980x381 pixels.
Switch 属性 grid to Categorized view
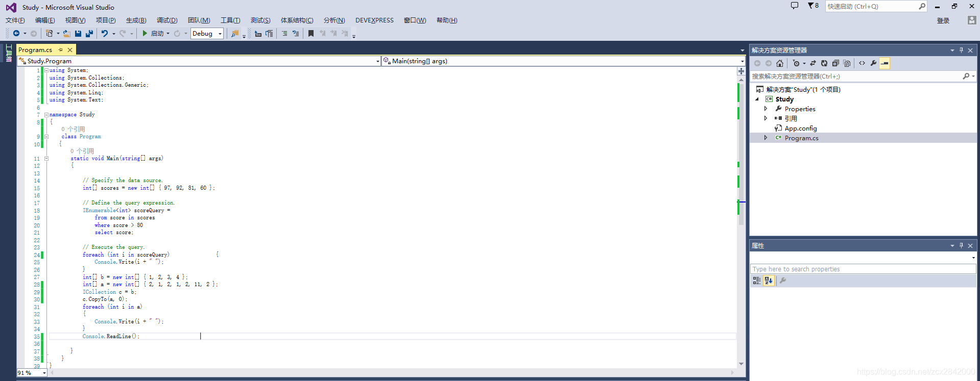(x=757, y=281)
